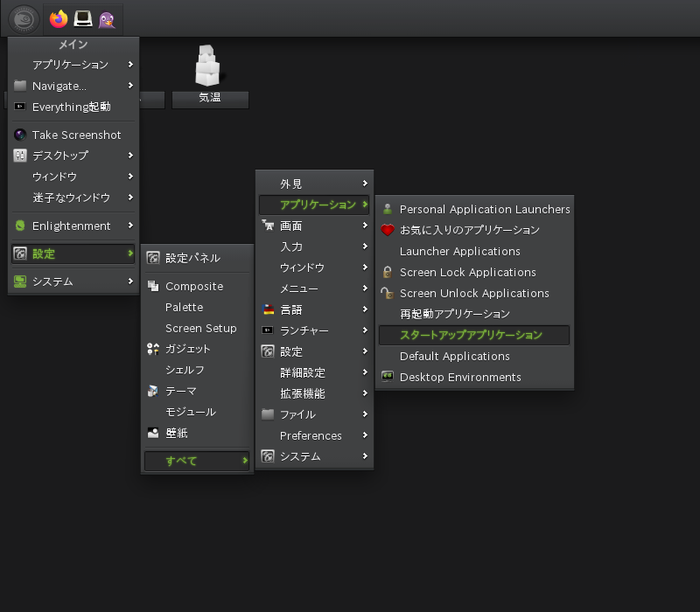Open Screen Setup
700x612 pixels.
(x=197, y=329)
